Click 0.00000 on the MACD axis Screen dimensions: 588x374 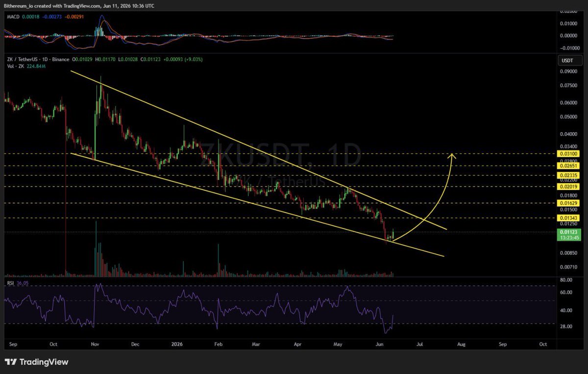[568, 36]
